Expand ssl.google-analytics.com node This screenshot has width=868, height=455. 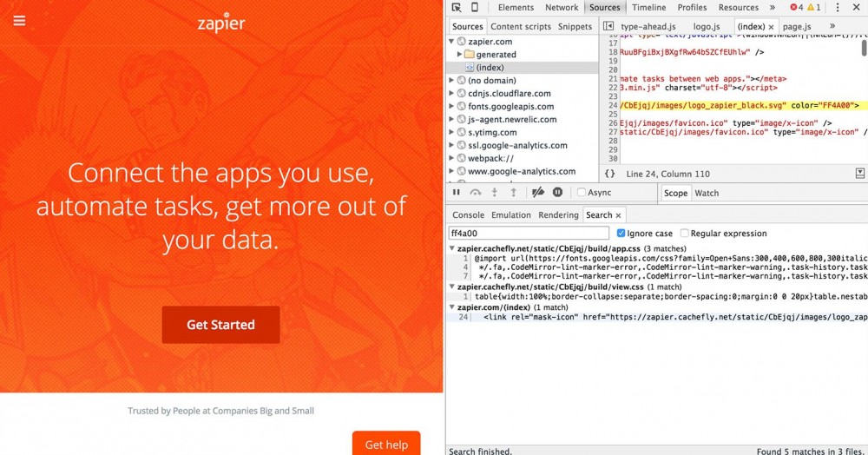coord(451,145)
